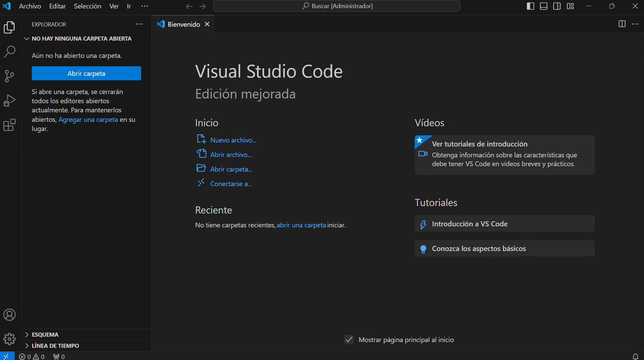
Task: Toggle secondary side bar layout icon
Action: pyautogui.click(x=557, y=6)
